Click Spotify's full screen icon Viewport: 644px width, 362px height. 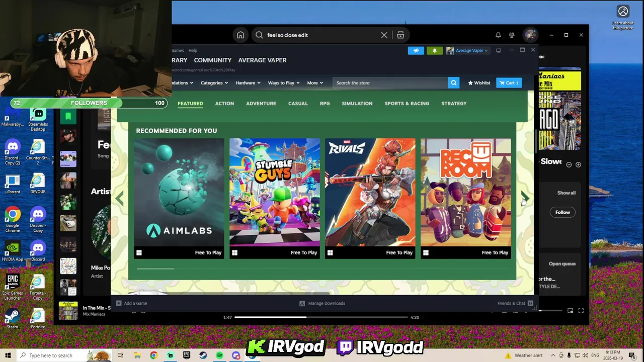[x=581, y=311]
